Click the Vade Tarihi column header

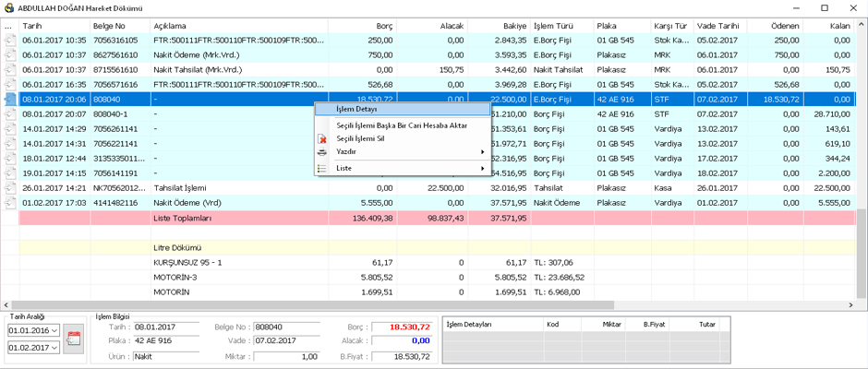pos(721,26)
